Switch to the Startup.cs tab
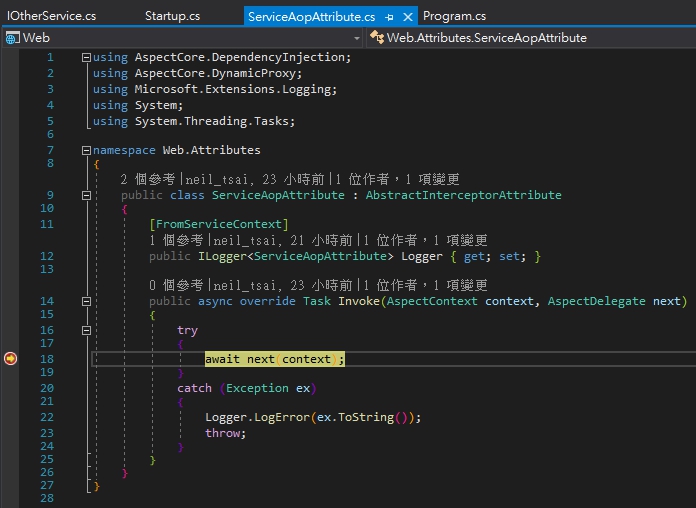The width and height of the screenshot is (696, 508). 172,17
